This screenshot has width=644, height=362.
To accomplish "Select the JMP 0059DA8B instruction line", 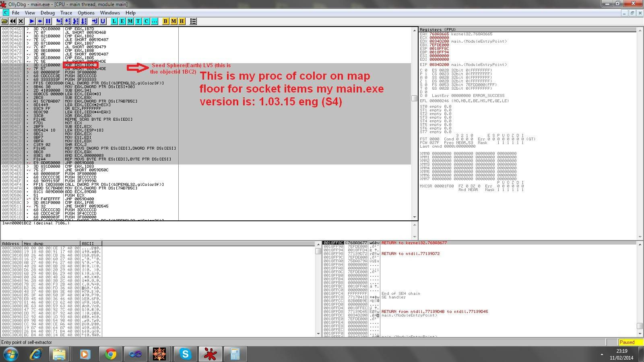I will tap(205, 162).
